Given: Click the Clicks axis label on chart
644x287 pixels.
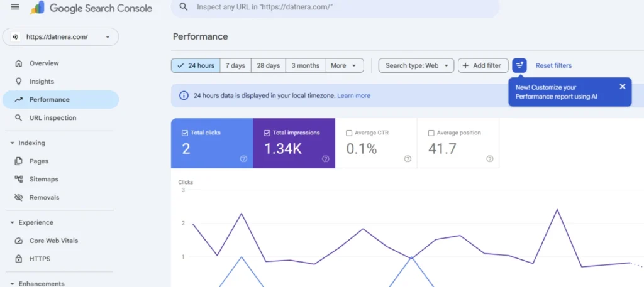Looking at the screenshot, I should click(x=186, y=182).
